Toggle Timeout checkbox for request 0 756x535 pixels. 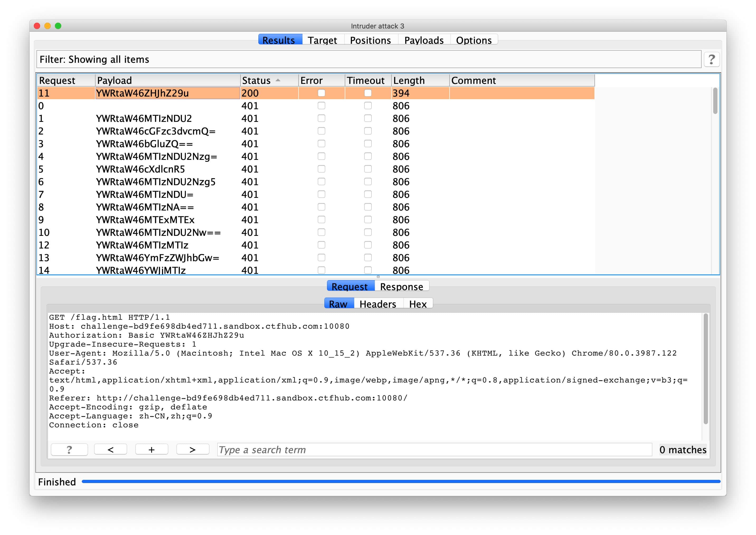pyautogui.click(x=368, y=106)
